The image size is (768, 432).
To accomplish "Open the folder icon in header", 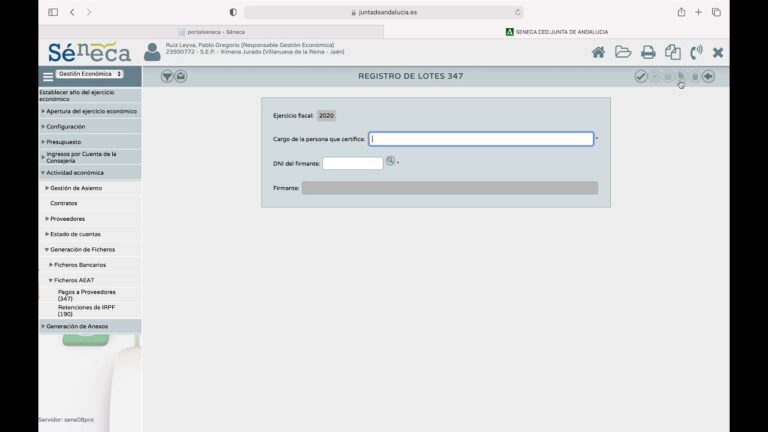I will (x=623, y=52).
